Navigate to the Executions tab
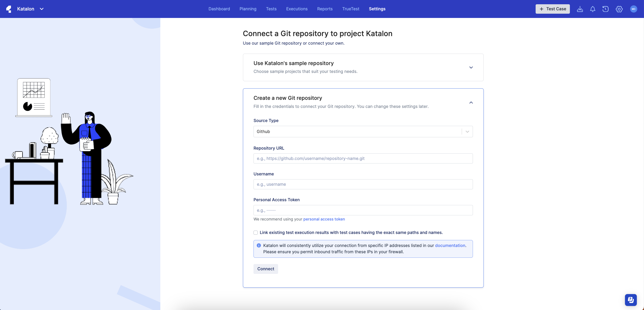The height and width of the screenshot is (310, 644). pos(297,9)
